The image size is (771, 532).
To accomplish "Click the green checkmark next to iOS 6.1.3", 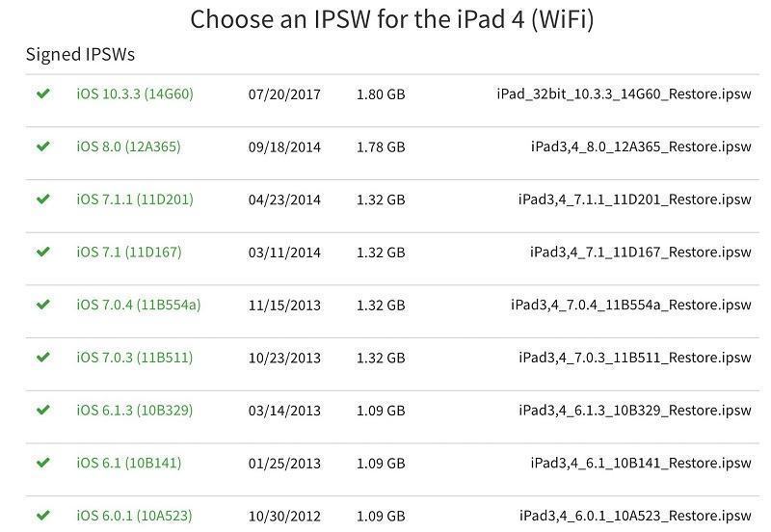I will pyautogui.click(x=42, y=410).
